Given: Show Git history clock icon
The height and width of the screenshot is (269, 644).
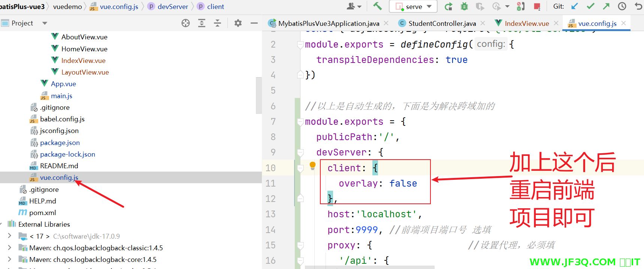Looking at the screenshot, I should tap(622, 6).
